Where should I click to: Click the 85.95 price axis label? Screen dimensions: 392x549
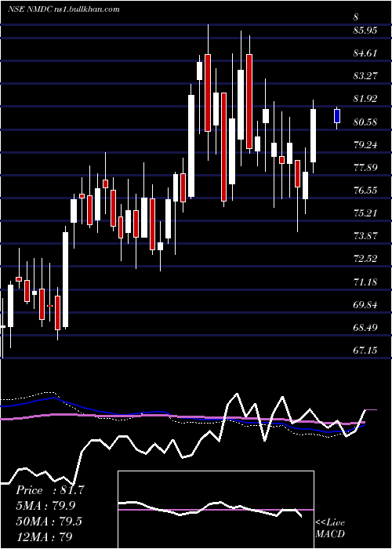tap(365, 31)
